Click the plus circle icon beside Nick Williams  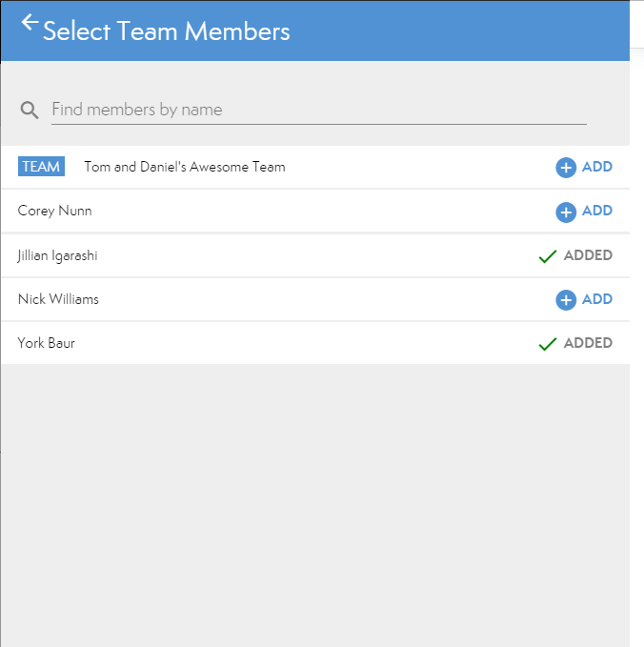point(566,300)
